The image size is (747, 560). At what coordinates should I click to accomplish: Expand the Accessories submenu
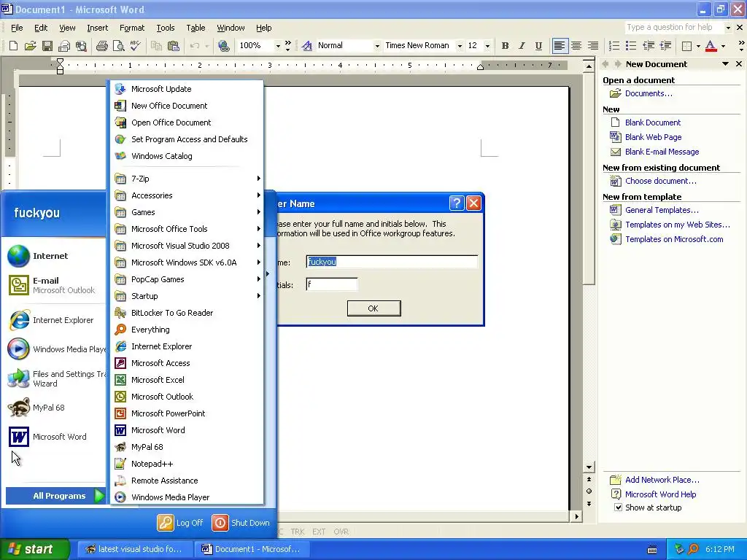(187, 195)
